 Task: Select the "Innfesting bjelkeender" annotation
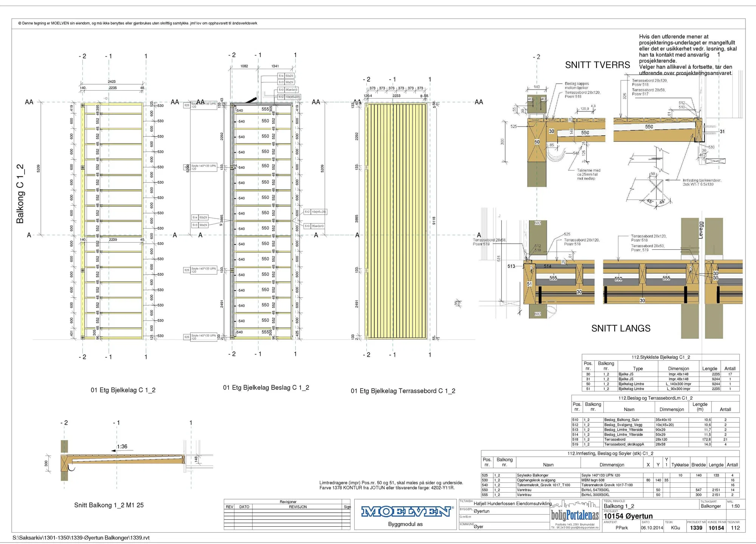coord(702,182)
